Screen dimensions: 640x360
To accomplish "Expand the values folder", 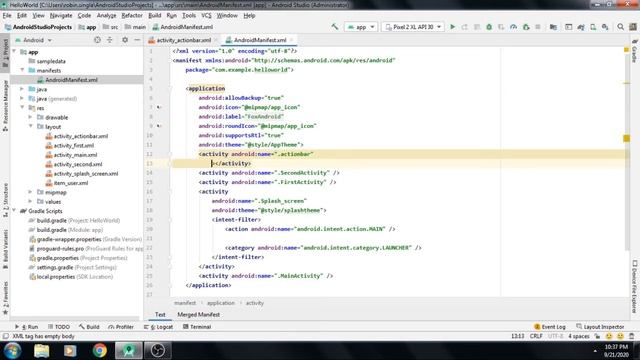I will pos(31,202).
